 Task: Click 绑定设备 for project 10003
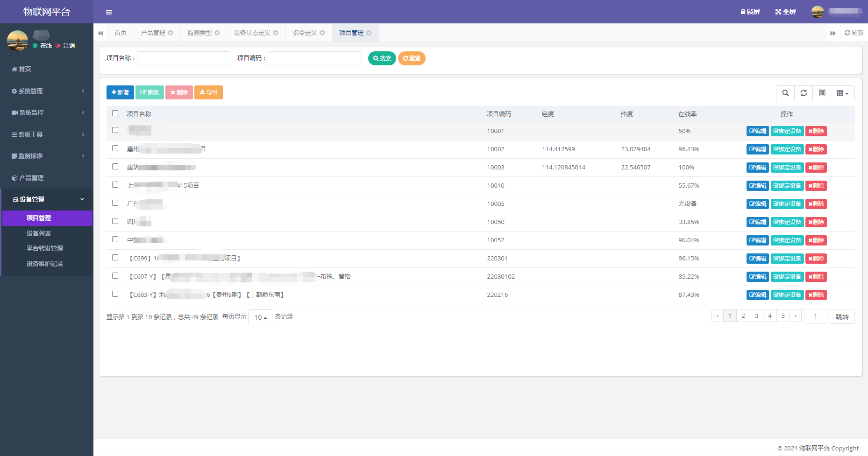point(787,168)
